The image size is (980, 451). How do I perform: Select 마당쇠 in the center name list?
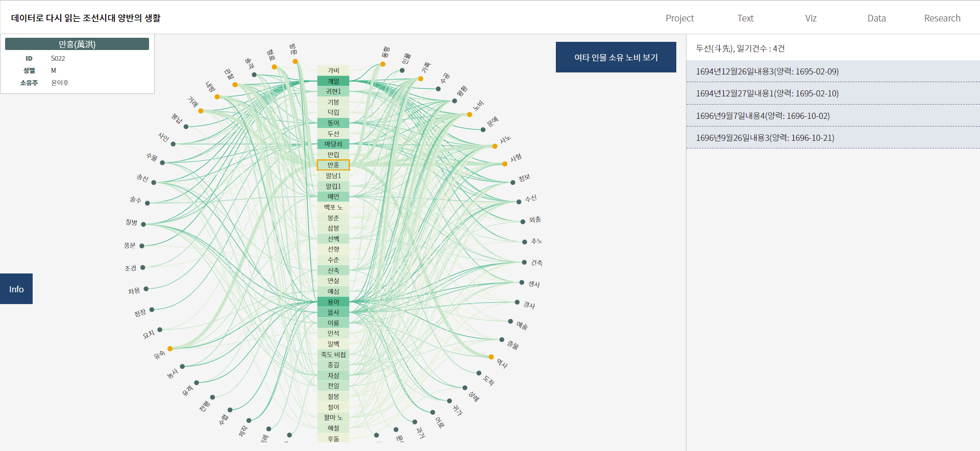[333, 144]
